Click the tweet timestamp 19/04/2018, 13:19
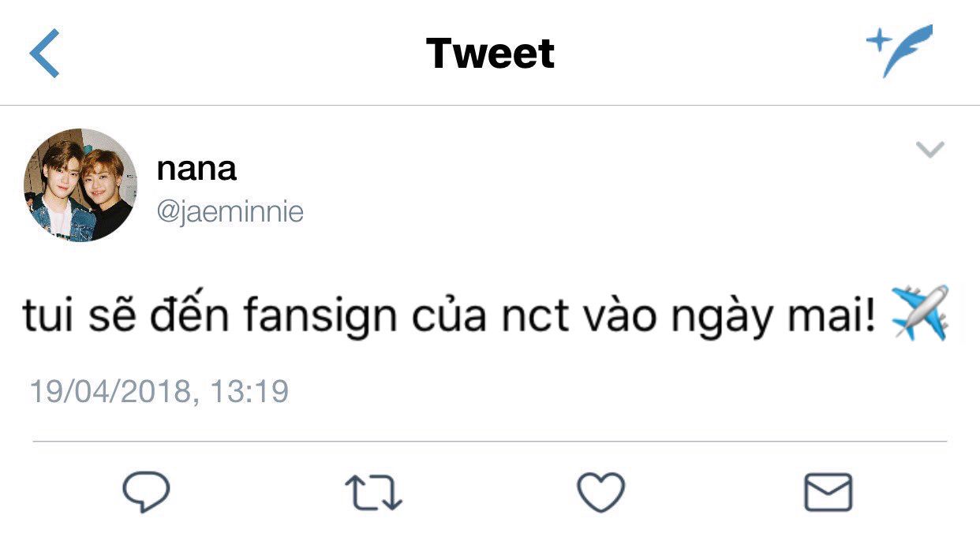 (x=159, y=391)
